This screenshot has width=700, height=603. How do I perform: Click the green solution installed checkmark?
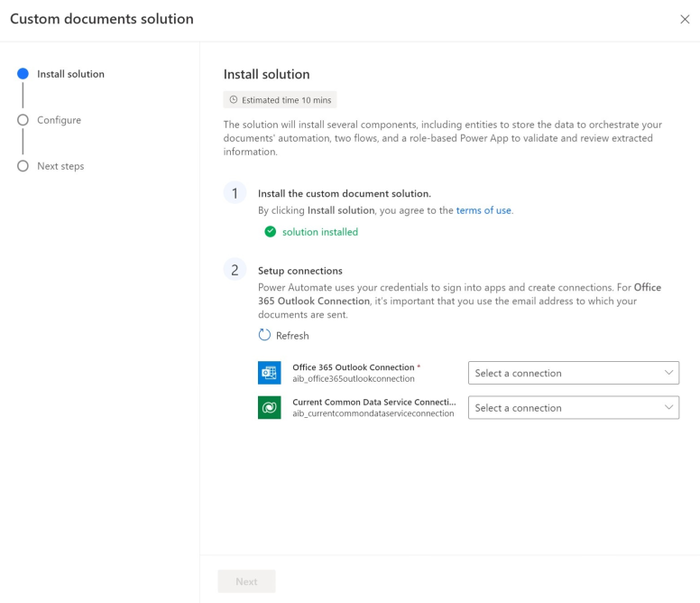tap(270, 231)
